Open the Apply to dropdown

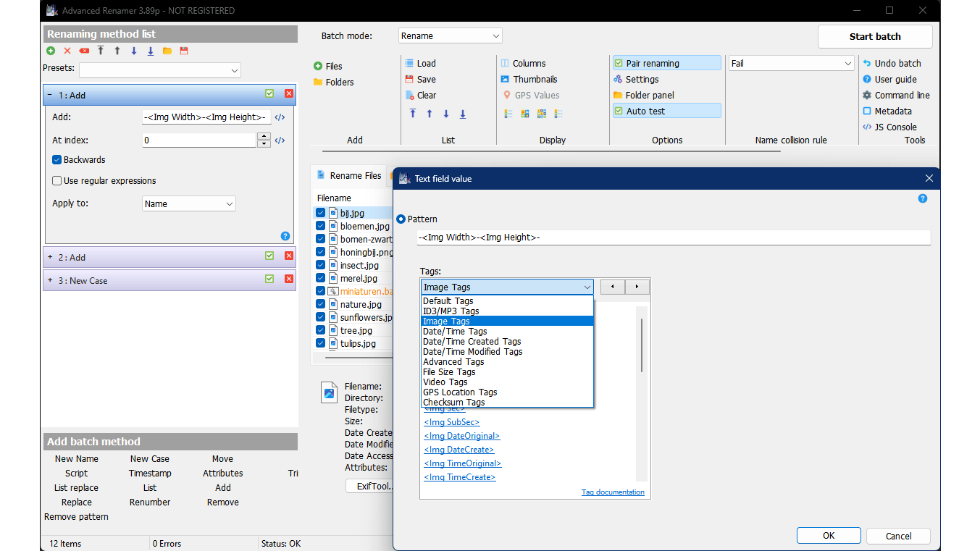point(188,203)
